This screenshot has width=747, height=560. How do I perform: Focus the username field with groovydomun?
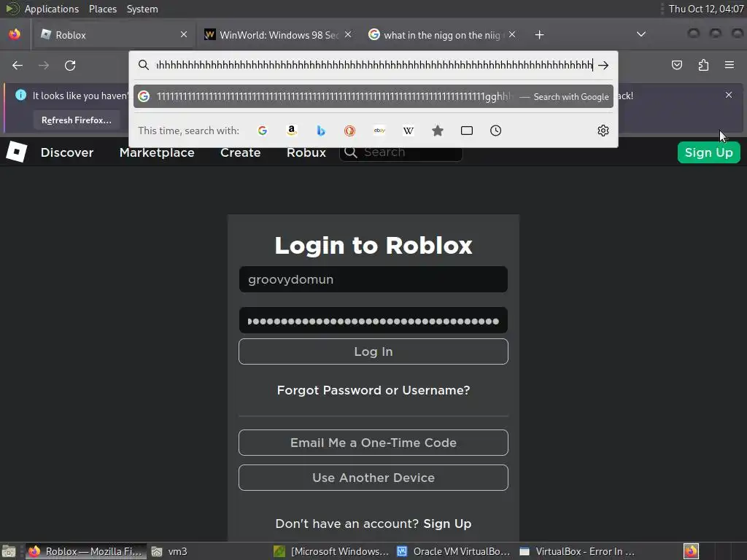[373, 279]
